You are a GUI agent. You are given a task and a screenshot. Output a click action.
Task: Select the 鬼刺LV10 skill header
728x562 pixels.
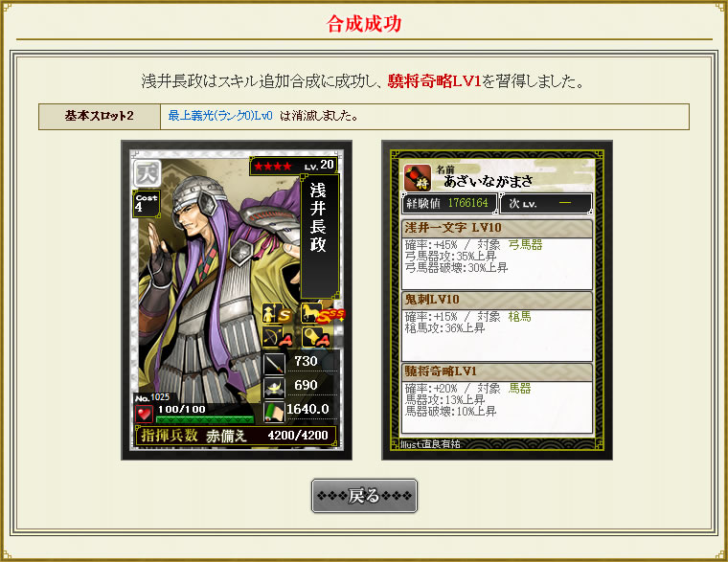(497, 300)
